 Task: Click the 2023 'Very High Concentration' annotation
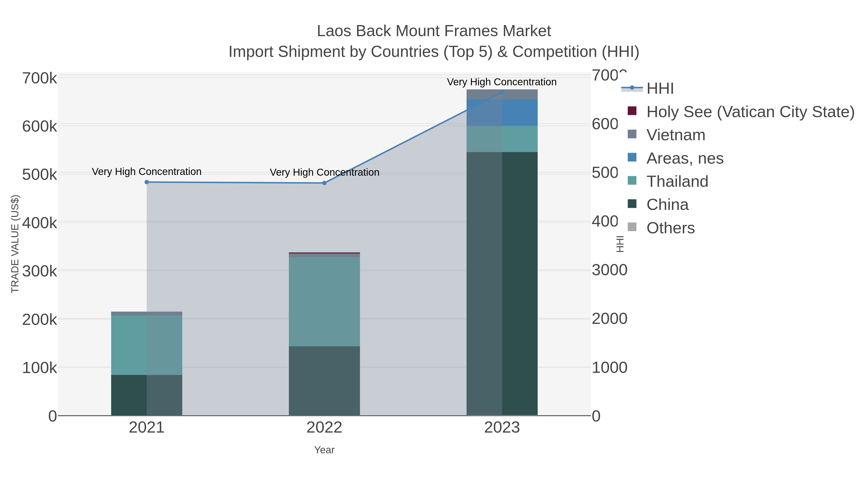502,82
